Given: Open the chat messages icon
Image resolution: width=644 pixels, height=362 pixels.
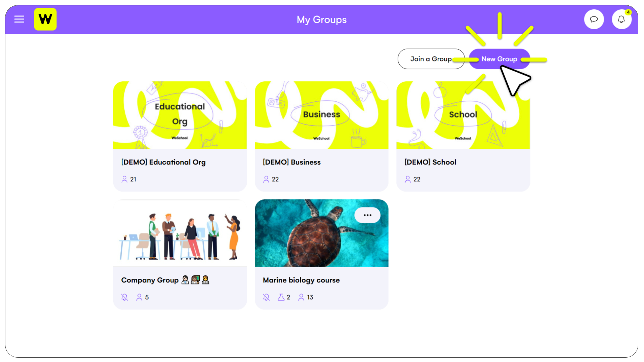Looking at the screenshot, I should point(594,19).
